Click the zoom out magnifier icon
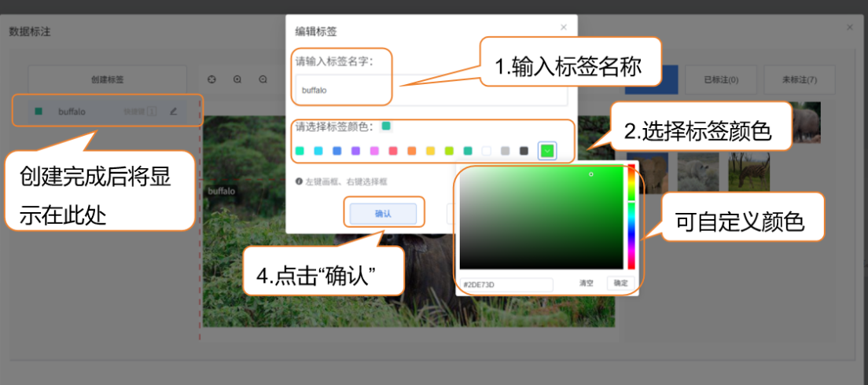 pos(263,79)
